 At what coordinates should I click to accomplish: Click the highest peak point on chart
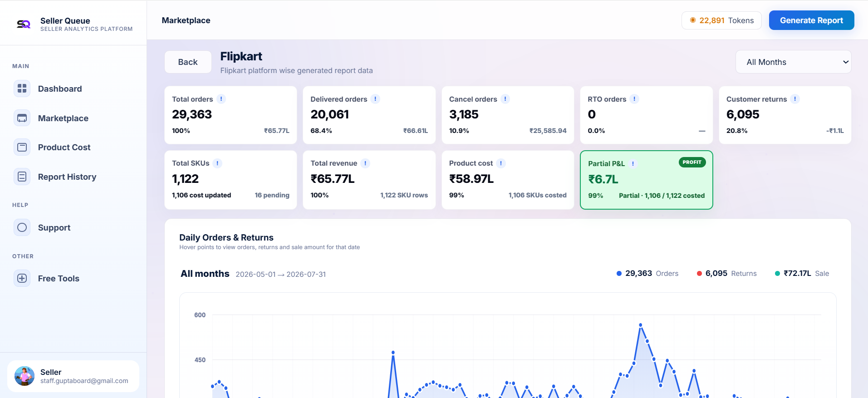click(x=641, y=325)
